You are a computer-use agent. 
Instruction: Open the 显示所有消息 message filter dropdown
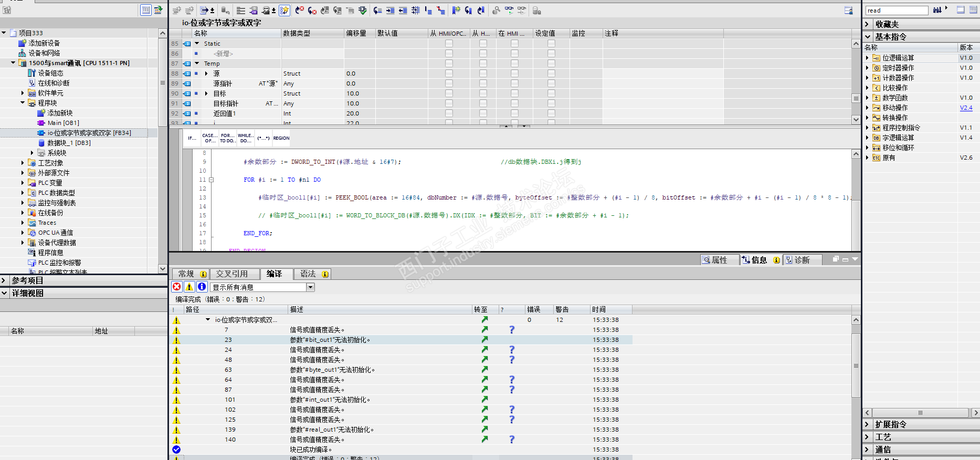pyautogui.click(x=311, y=287)
